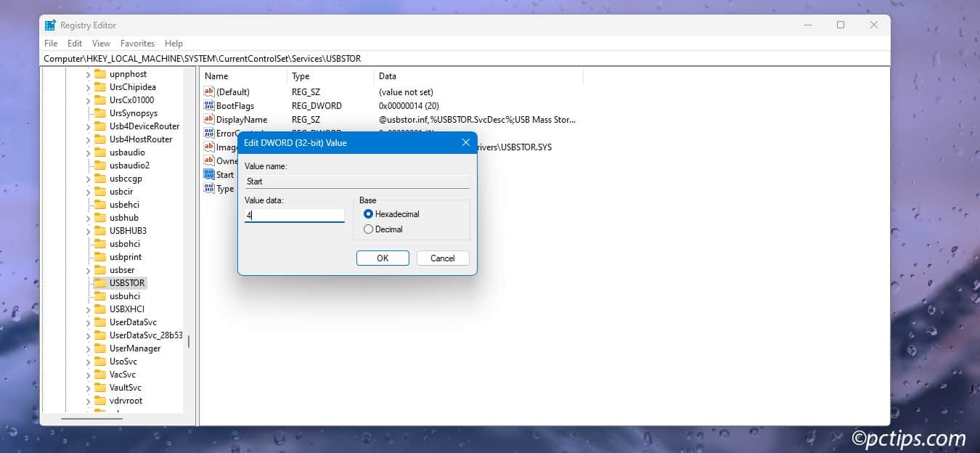
Task: Expand the usbcir key
Action: (88, 192)
